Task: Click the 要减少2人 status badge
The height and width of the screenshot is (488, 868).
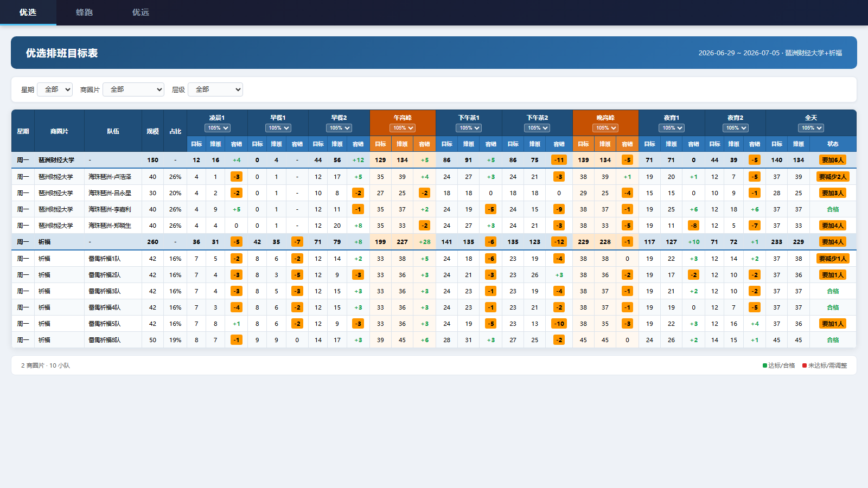Action: click(x=833, y=177)
